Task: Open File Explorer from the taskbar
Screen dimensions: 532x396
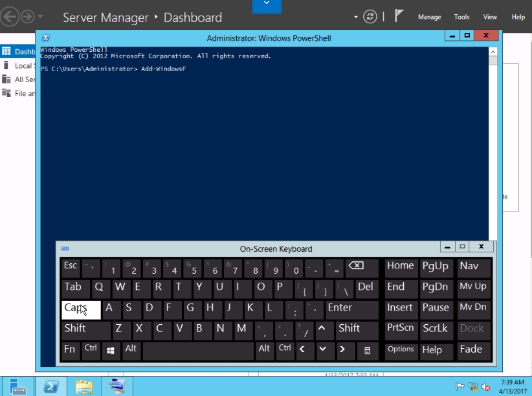Action: [84, 386]
